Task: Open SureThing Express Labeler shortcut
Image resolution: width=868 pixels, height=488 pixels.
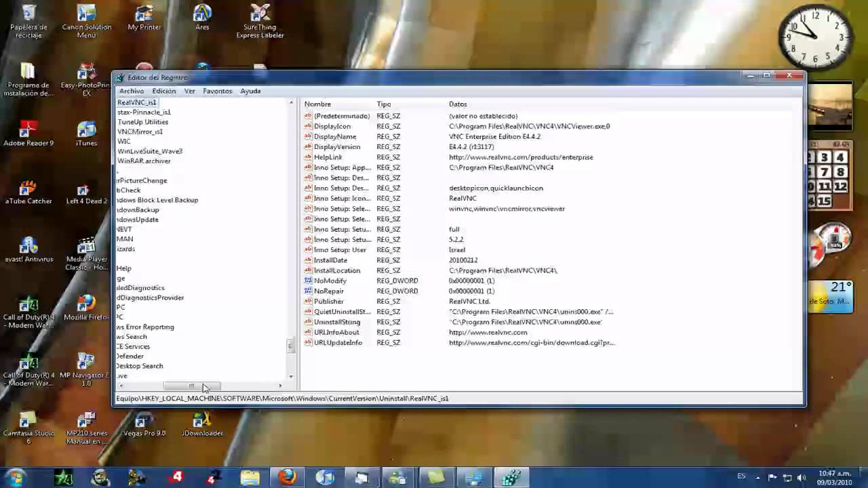Action: point(260,22)
